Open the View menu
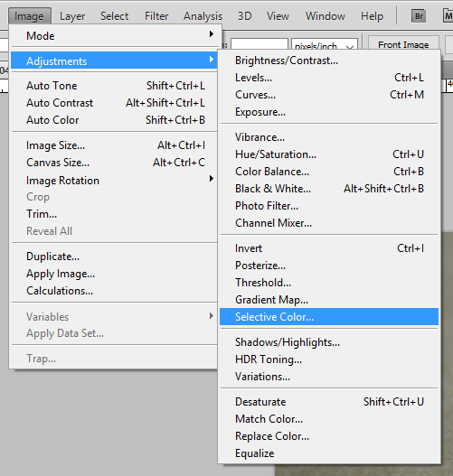Image resolution: width=453 pixels, height=476 pixels. pos(278,15)
